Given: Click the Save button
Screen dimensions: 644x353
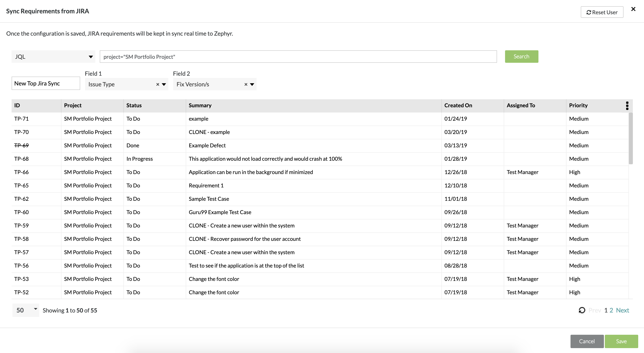Looking at the screenshot, I should pos(621,341).
